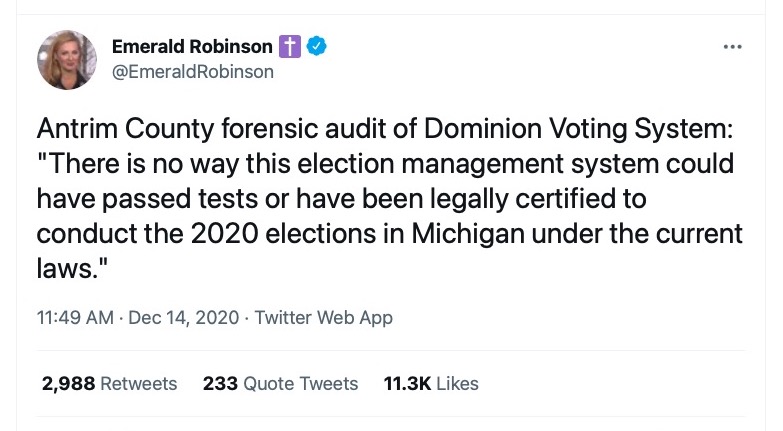Click the word "laws." ending the tweet
This screenshot has width=783, height=431.
coord(64,268)
